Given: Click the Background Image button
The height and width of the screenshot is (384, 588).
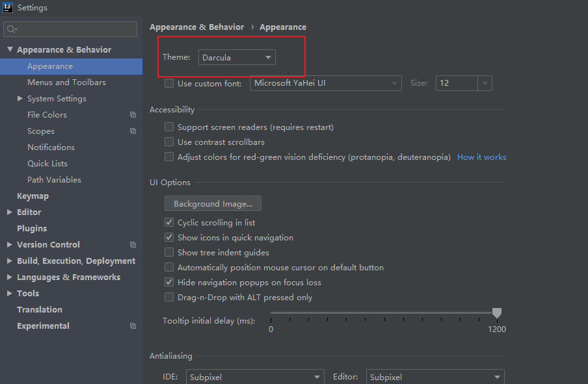Looking at the screenshot, I should 213,203.
